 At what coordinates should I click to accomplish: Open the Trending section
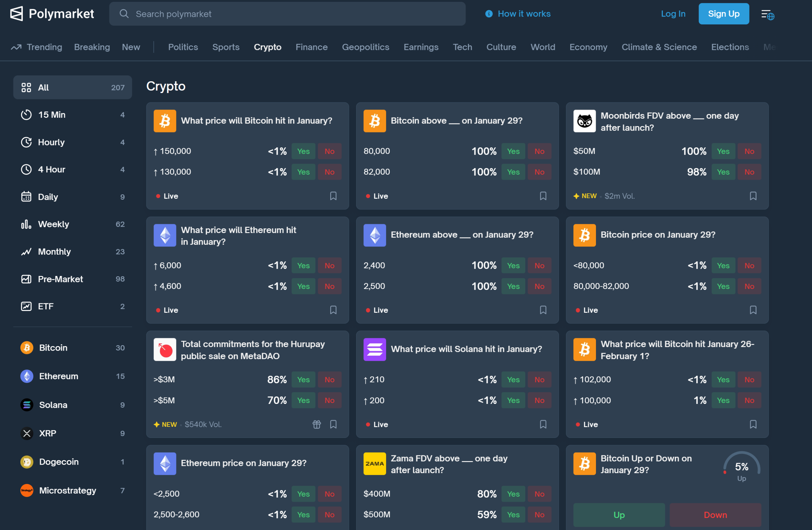pos(44,47)
